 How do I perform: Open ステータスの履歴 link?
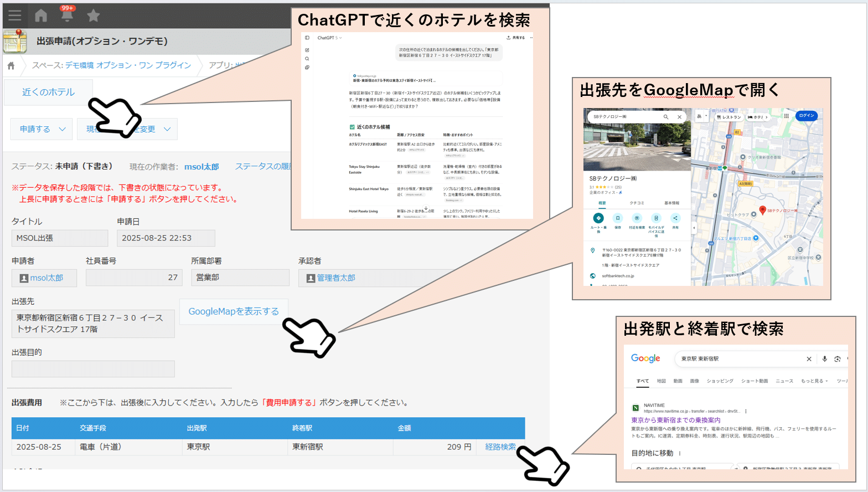(x=263, y=166)
